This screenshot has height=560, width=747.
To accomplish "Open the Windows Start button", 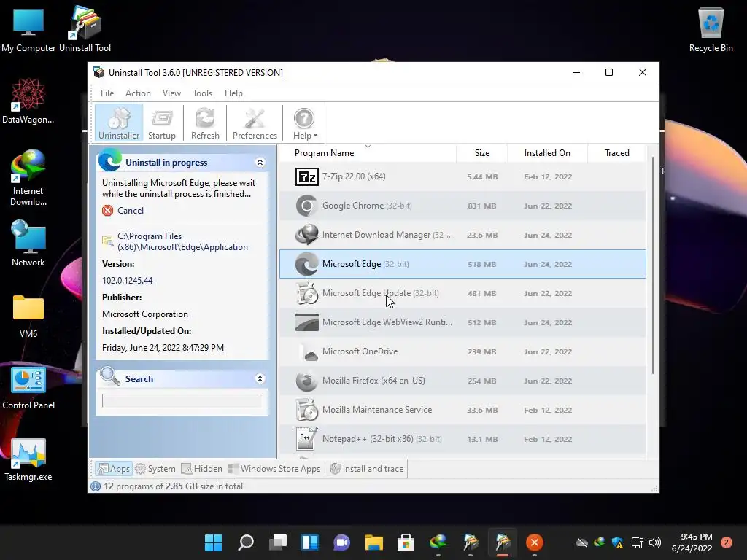I will click(213, 542).
